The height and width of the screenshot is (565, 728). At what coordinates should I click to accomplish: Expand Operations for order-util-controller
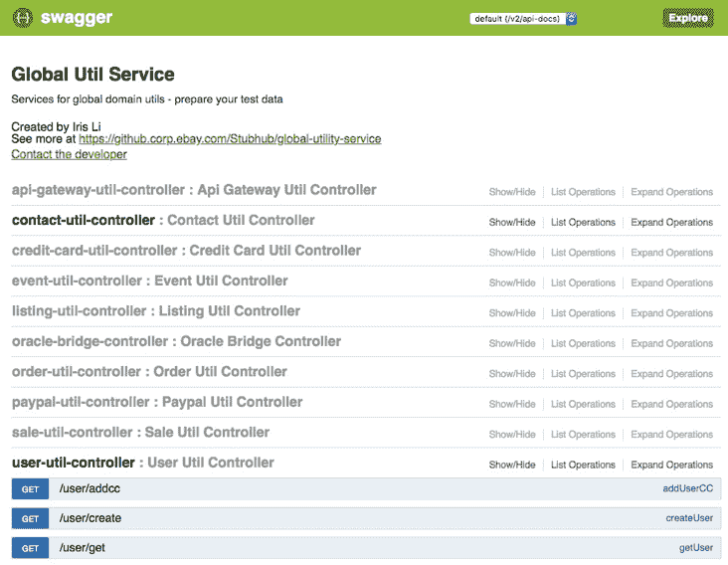pyautogui.click(x=672, y=374)
